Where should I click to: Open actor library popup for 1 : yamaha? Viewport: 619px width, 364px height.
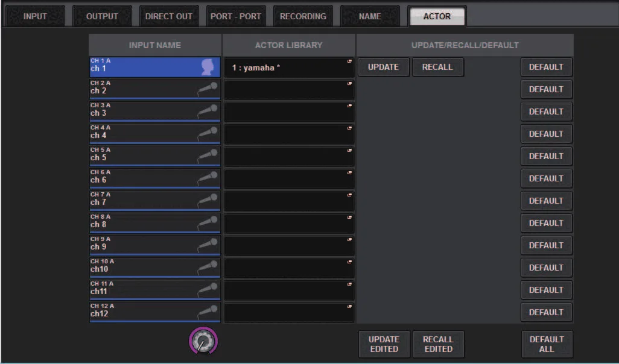click(x=289, y=67)
